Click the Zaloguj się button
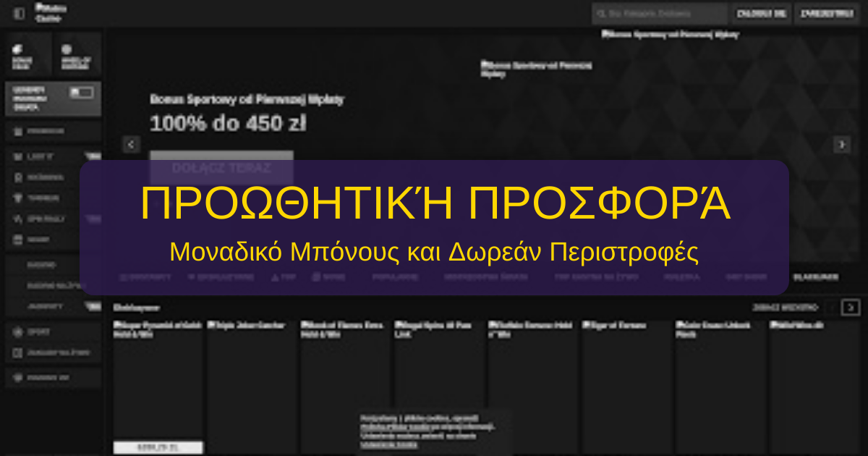 coord(760,13)
